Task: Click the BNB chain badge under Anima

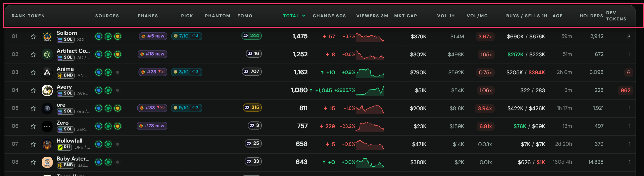Action: coord(65,75)
